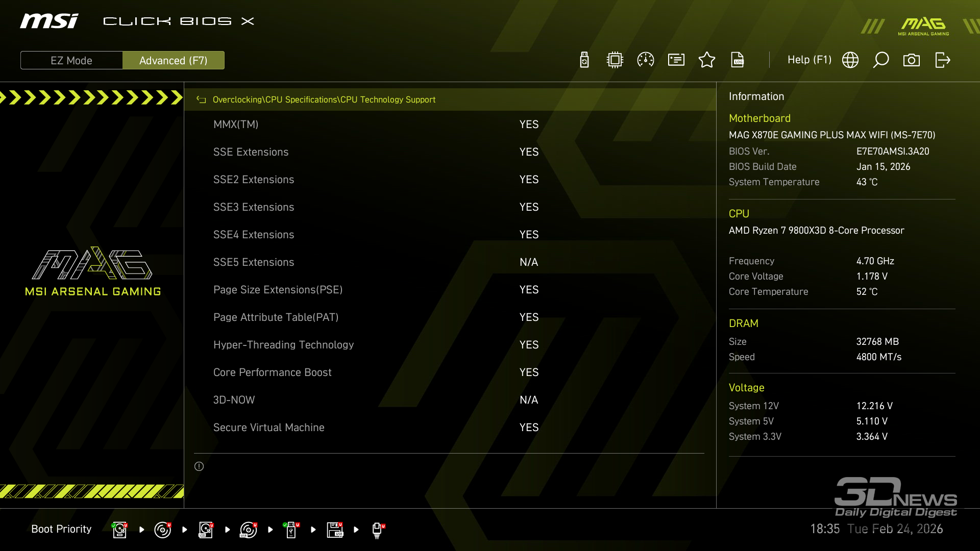Viewport: 980px width, 551px height.
Task: Select the network boot device icon
Action: point(377,530)
